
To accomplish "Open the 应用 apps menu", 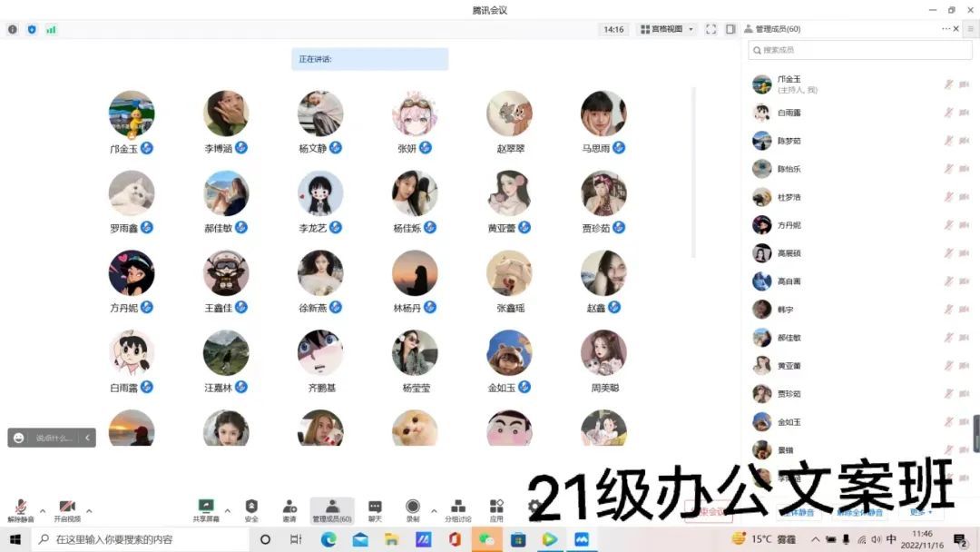I will [x=496, y=510].
